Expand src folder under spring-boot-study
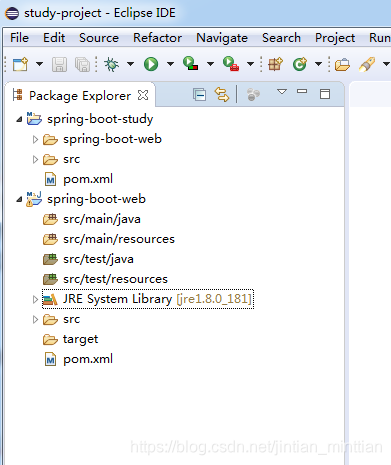 [x=35, y=159]
